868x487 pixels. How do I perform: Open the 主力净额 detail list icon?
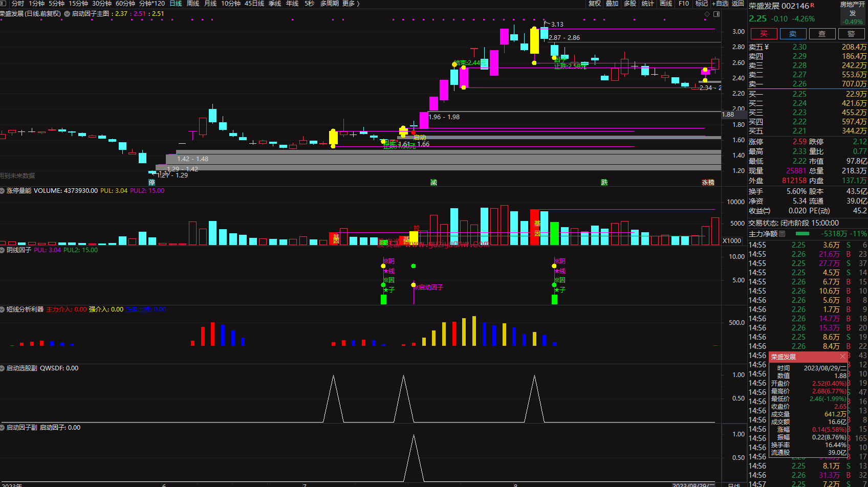click(x=782, y=234)
